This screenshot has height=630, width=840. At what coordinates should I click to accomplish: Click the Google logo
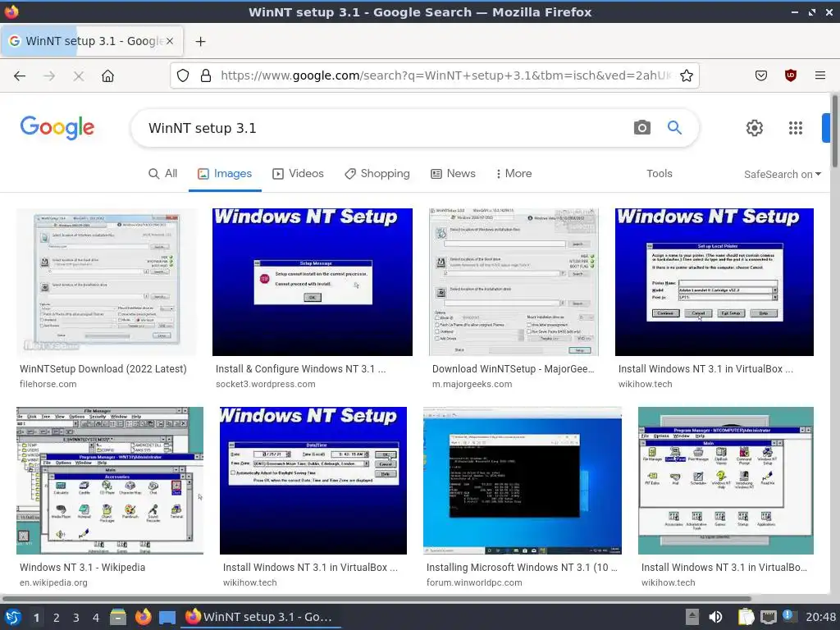[57, 127]
